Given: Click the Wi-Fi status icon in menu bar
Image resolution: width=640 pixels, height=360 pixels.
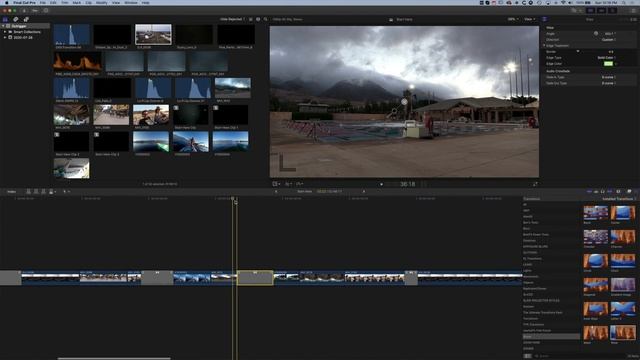Looking at the screenshot, I should (x=564, y=2).
